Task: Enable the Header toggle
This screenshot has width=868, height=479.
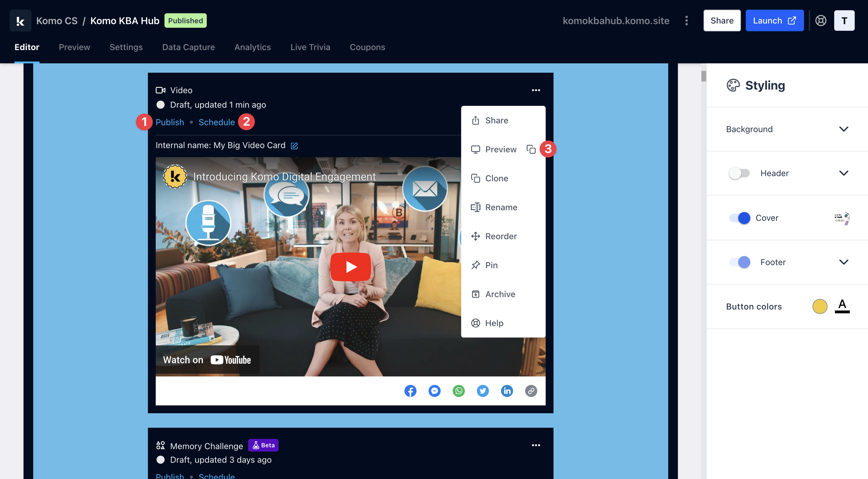Action: [739, 173]
